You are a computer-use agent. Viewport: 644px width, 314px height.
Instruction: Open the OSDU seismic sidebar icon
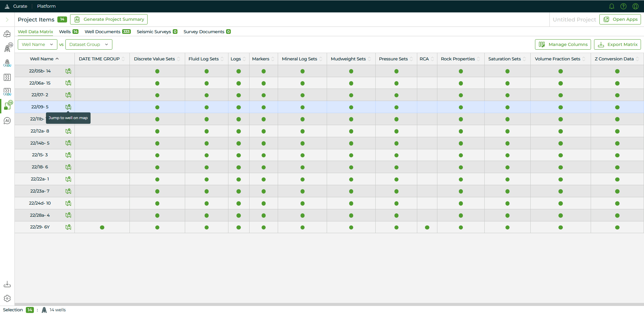point(7,92)
